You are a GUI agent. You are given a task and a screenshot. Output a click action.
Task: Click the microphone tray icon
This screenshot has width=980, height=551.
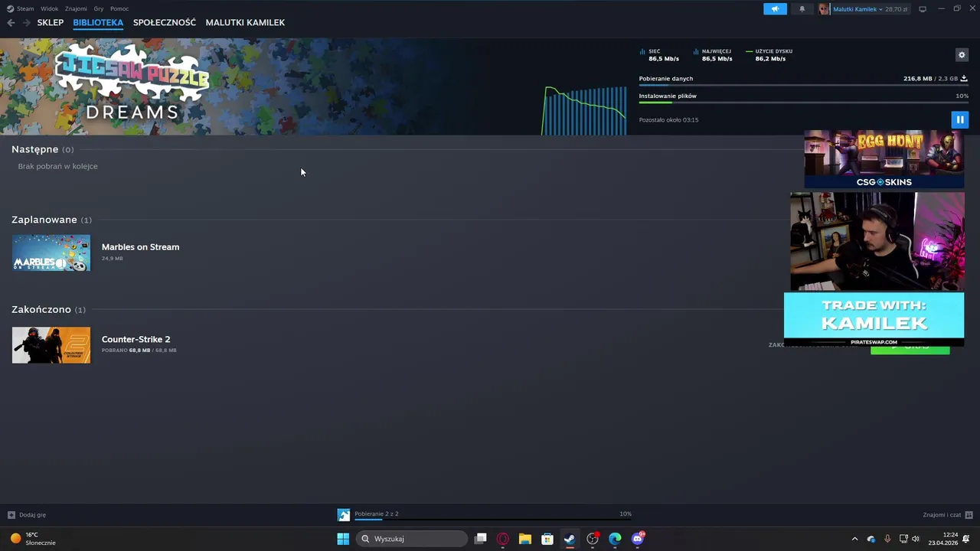click(887, 539)
